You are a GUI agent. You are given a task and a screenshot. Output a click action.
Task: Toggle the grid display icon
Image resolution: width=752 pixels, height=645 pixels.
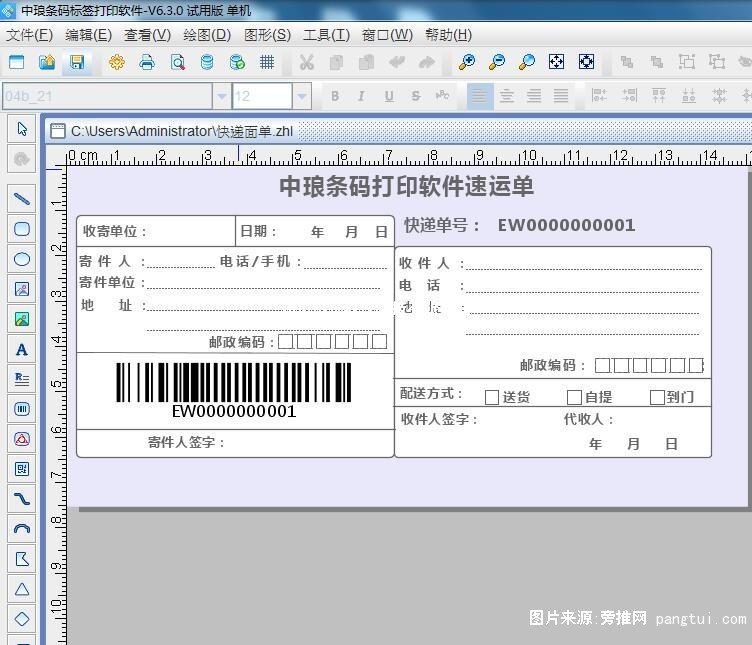pyautogui.click(x=267, y=62)
